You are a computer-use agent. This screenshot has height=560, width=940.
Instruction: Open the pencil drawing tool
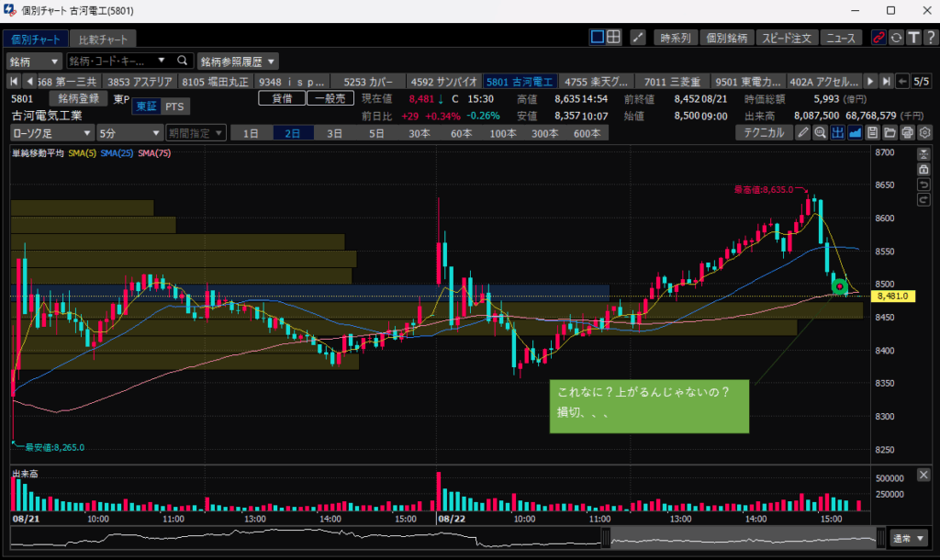[x=803, y=133]
